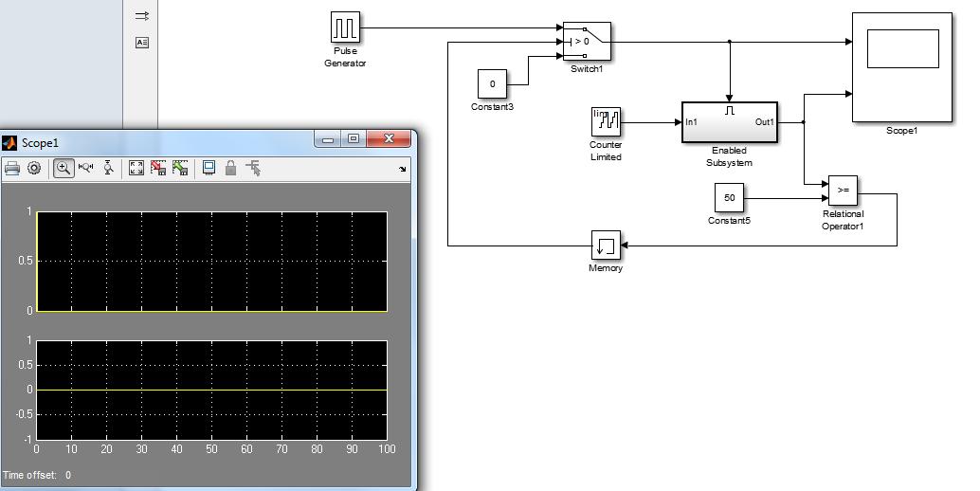Click the Autoscale icon
The height and width of the screenshot is (491, 980).
pyautogui.click(x=136, y=168)
